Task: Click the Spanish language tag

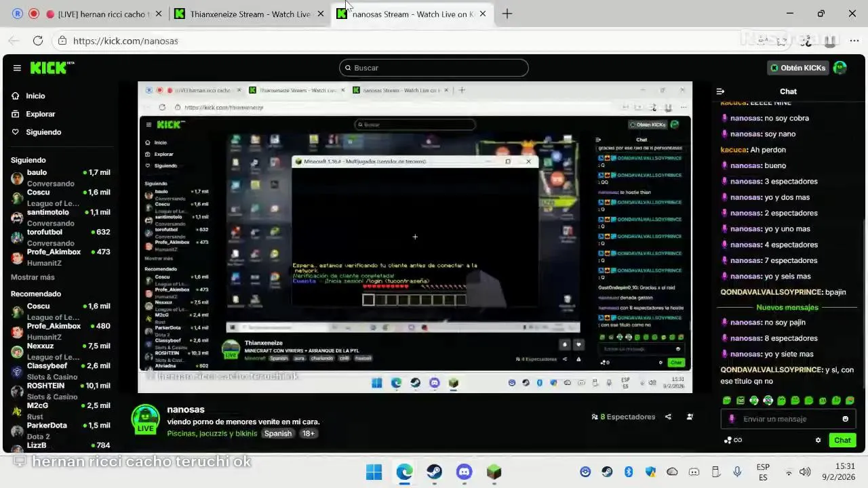Action: tap(278, 433)
